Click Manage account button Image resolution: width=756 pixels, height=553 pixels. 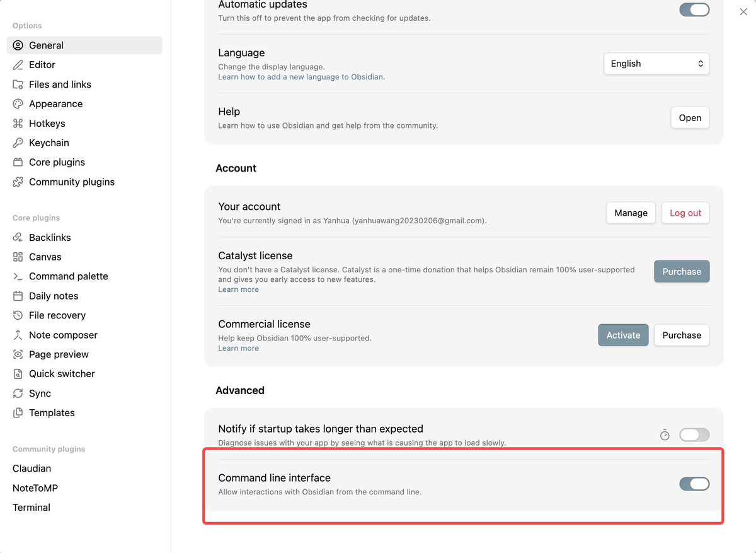tap(631, 213)
